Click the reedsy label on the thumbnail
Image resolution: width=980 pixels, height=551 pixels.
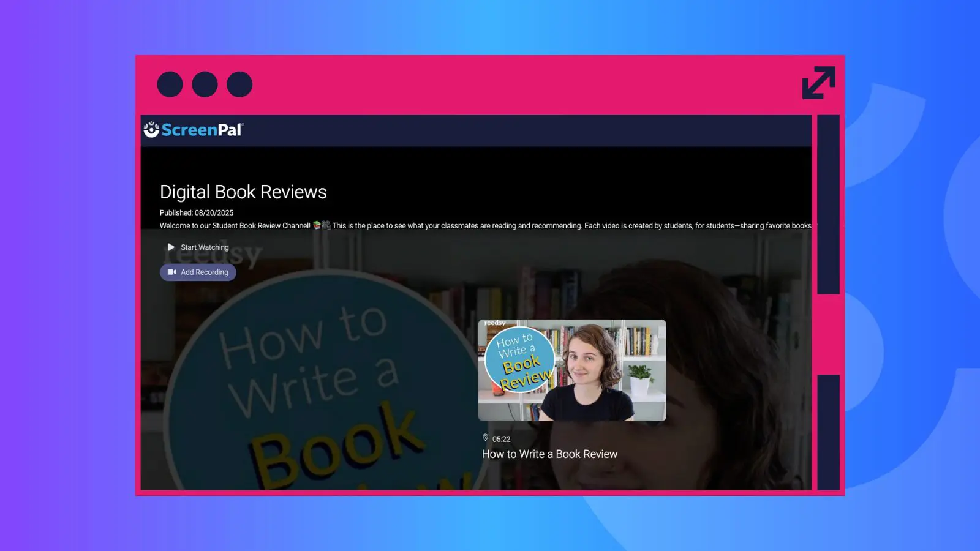[x=495, y=323]
